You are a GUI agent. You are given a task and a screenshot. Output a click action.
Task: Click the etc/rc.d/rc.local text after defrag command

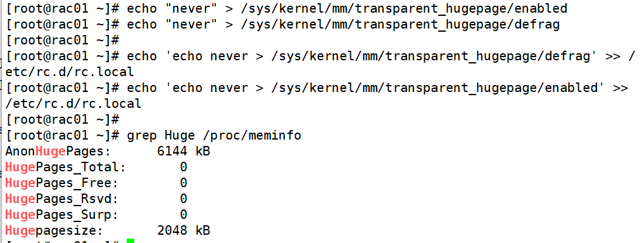(70, 72)
